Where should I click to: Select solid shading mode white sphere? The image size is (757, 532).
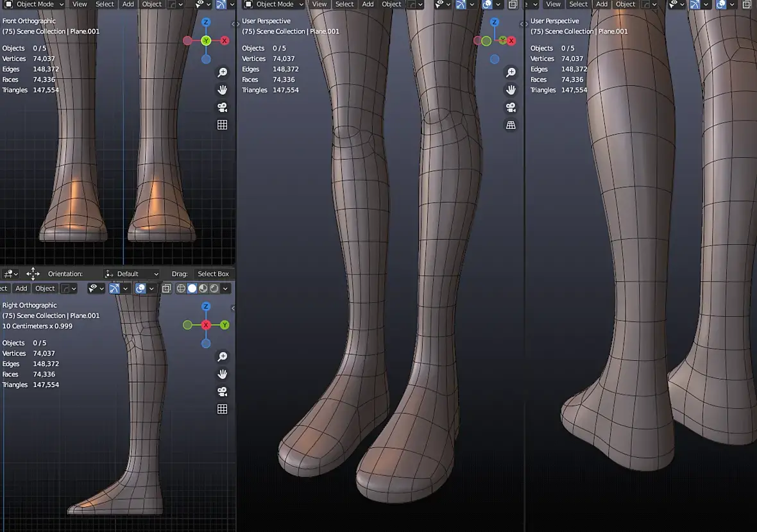pos(192,288)
